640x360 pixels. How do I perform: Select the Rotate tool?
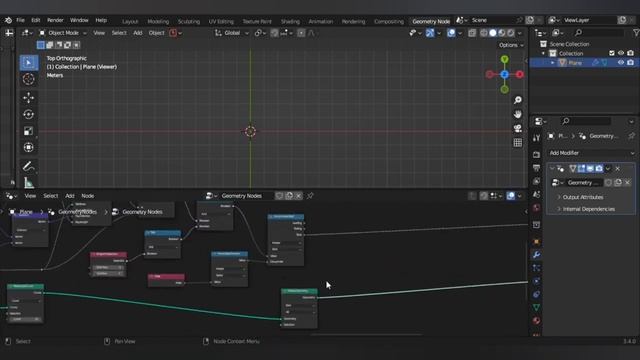[29, 114]
